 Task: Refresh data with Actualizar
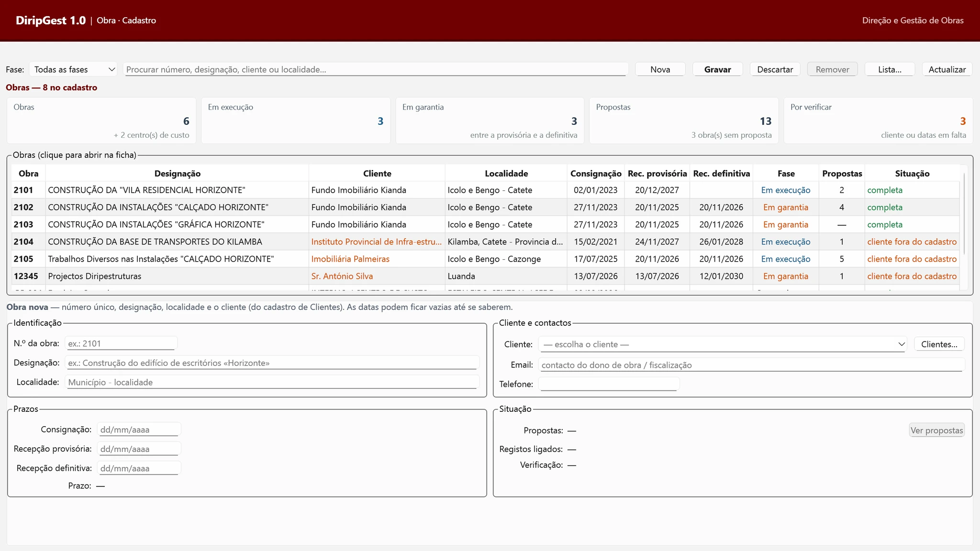pyautogui.click(x=947, y=69)
